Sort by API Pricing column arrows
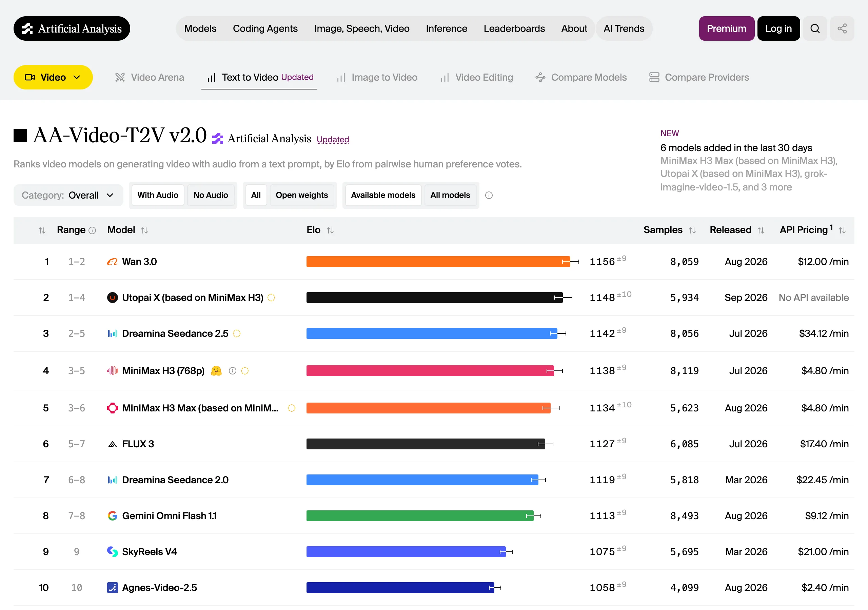 click(842, 230)
